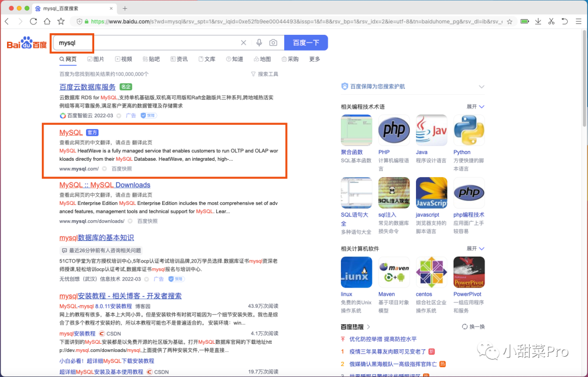
Task: Switch to 知道 search tab
Action: click(234, 59)
